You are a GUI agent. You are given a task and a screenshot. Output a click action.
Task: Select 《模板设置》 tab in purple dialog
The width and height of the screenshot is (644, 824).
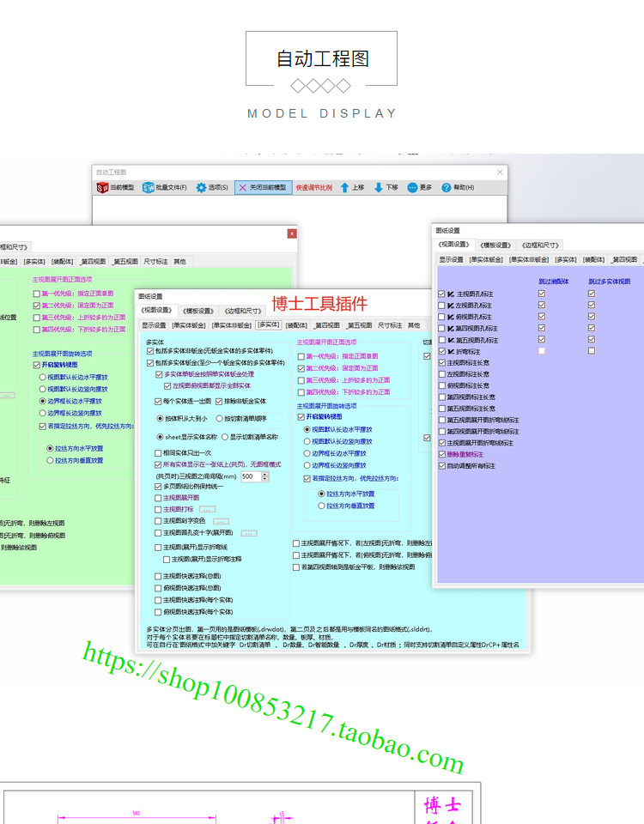coord(495,245)
